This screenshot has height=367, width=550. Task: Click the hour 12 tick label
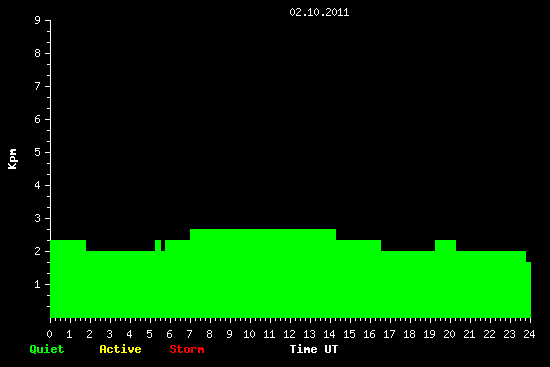tap(289, 334)
